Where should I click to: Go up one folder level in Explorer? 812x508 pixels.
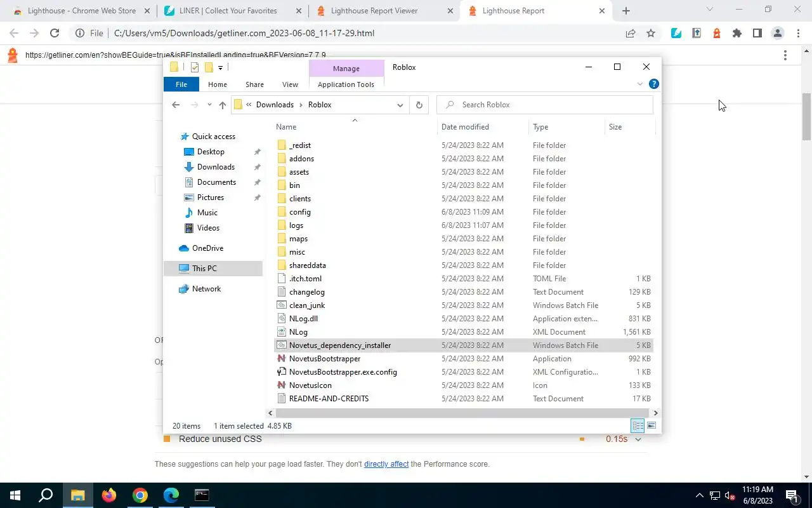222,105
